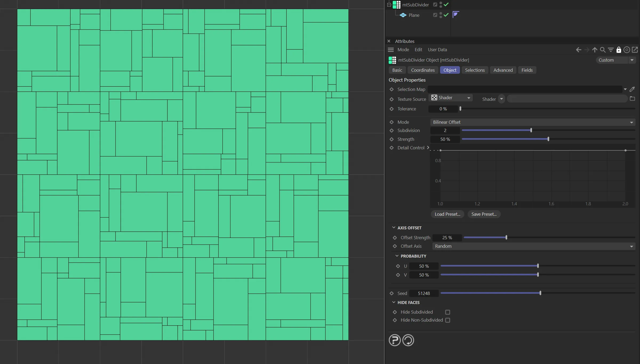640x364 pixels.
Task: Open the User Data menu
Action: click(437, 50)
